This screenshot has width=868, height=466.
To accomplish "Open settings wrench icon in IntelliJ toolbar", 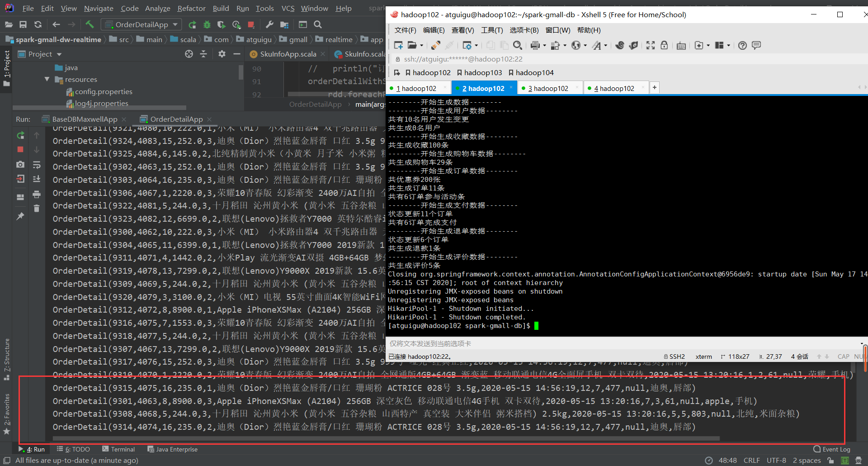I will coord(269,24).
